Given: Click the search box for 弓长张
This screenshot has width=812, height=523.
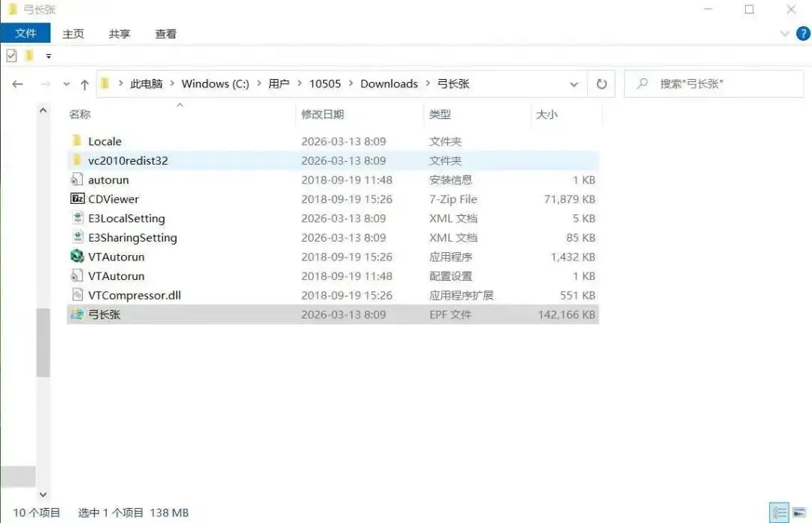Looking at the screenshot, I should (714, 84).
